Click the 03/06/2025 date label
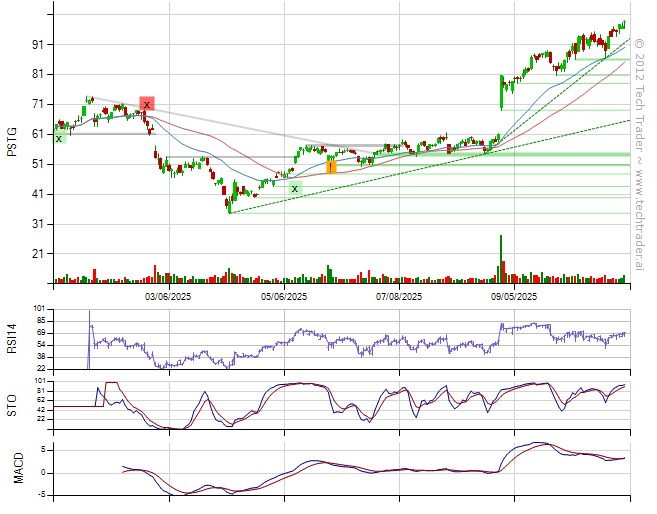657x514 pixels. [x=170, y=296]
